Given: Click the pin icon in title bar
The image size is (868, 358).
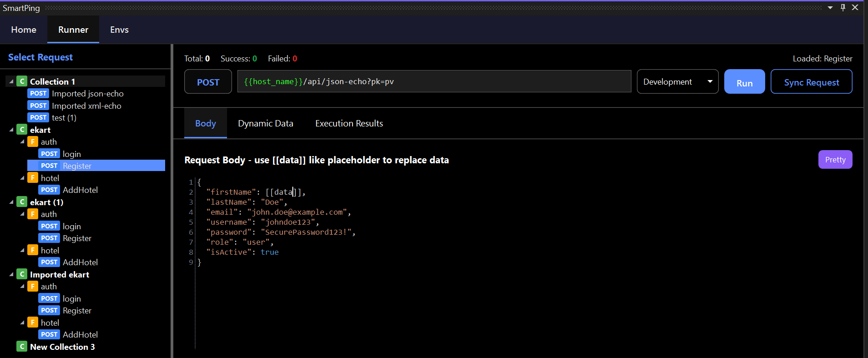Looking at the screenshot, I should pos(843,8).
